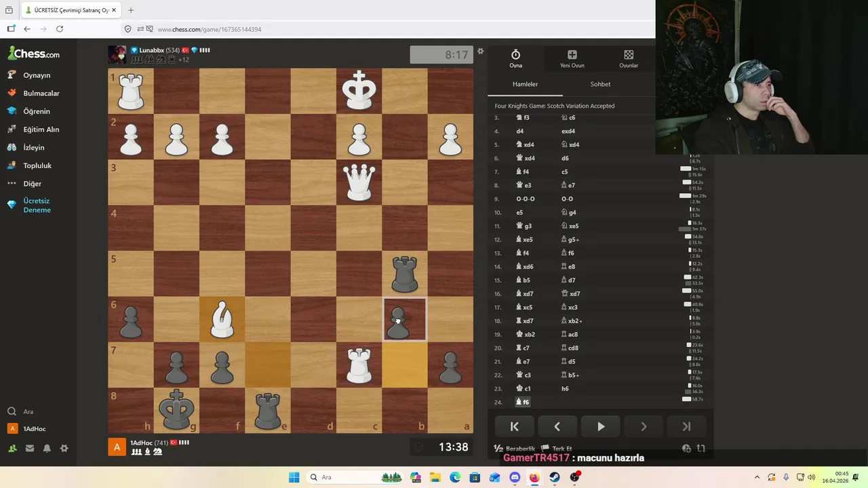Click the shield tracking protection icon

(127, 29)
